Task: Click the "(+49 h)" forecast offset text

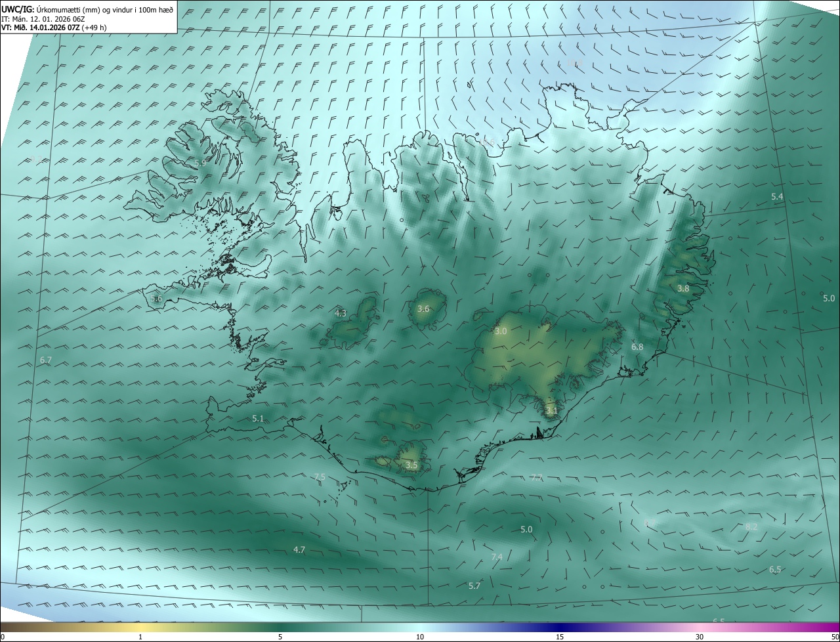Action: point(95,28)
